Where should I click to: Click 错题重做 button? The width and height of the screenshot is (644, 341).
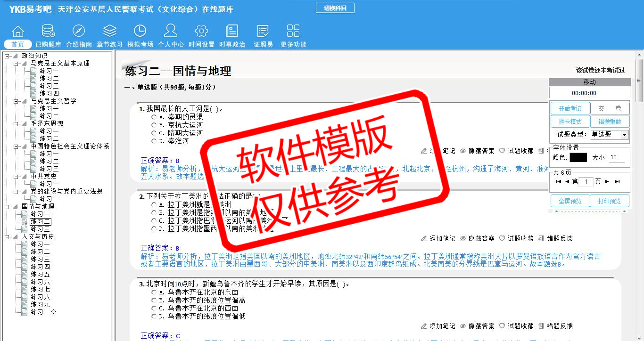pos(610,122)
